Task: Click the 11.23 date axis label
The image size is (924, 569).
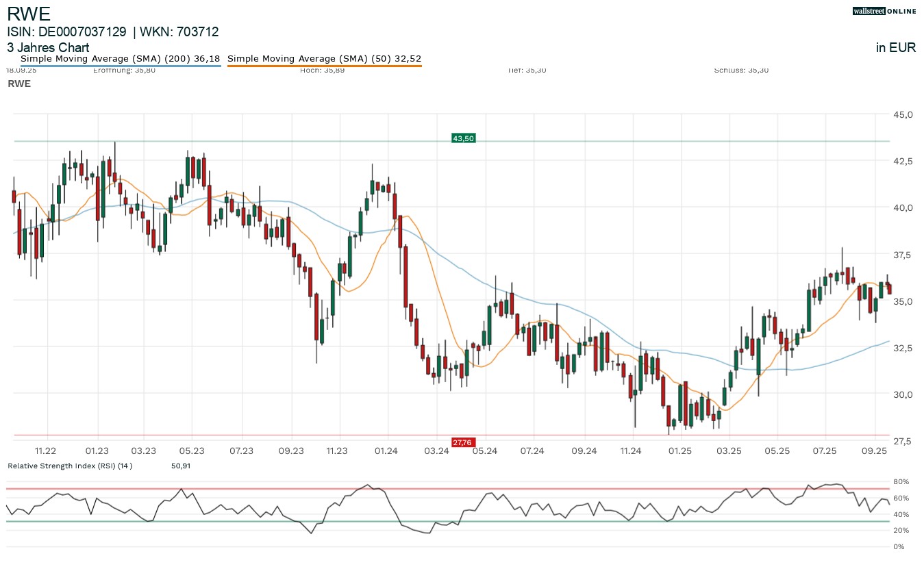Action: pos(337,451)
